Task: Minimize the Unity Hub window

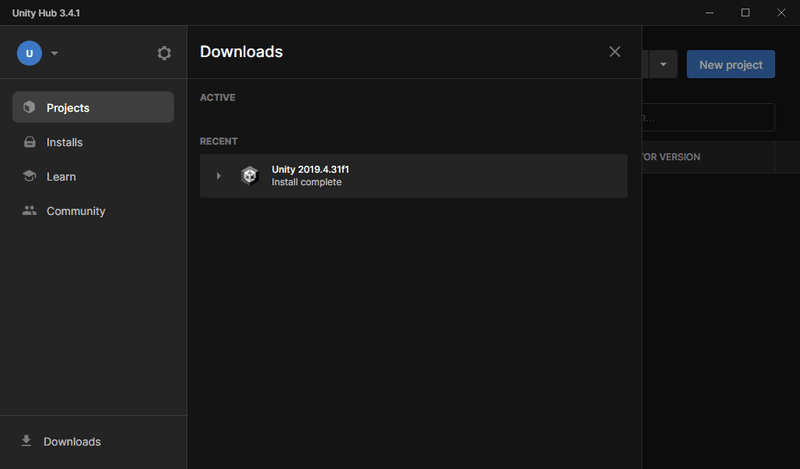Action: coord(709,13)
